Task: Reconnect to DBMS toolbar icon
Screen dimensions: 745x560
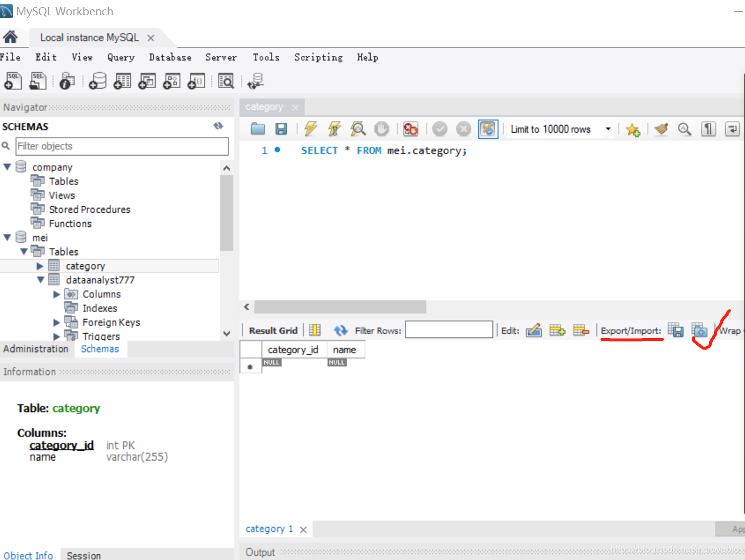Action: [256, 81]
